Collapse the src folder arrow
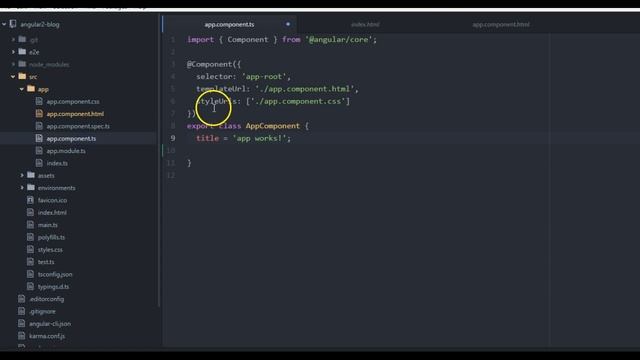 (x=13, y=77)
